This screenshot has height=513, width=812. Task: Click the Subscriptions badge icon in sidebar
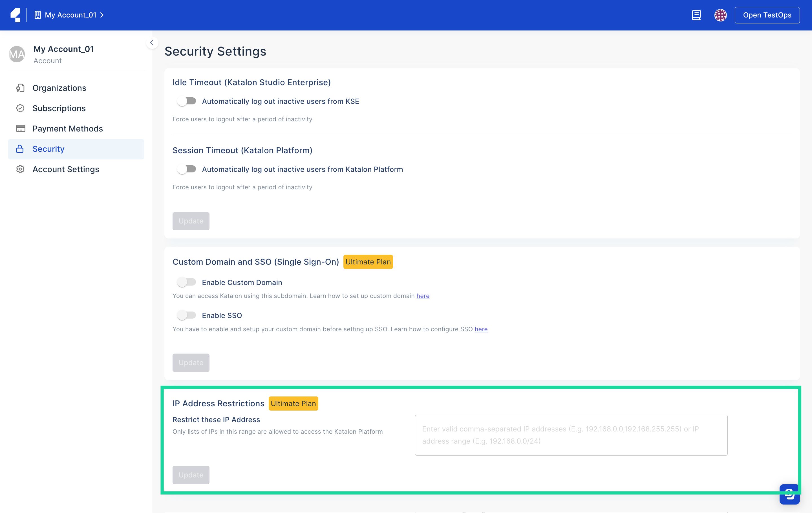click(20, 108)
